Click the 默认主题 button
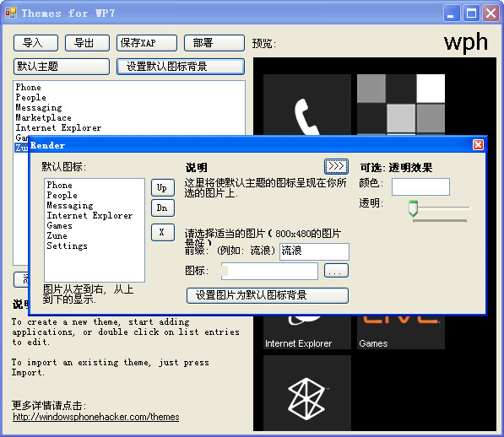Viewport: 504px width, 437px height. click(x=62, y=67)
